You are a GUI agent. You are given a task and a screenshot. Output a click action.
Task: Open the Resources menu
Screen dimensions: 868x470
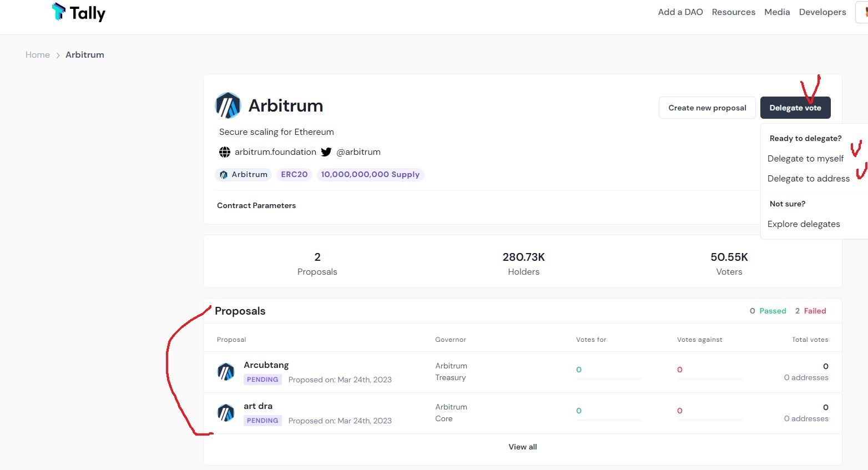[x=733, y=12]
